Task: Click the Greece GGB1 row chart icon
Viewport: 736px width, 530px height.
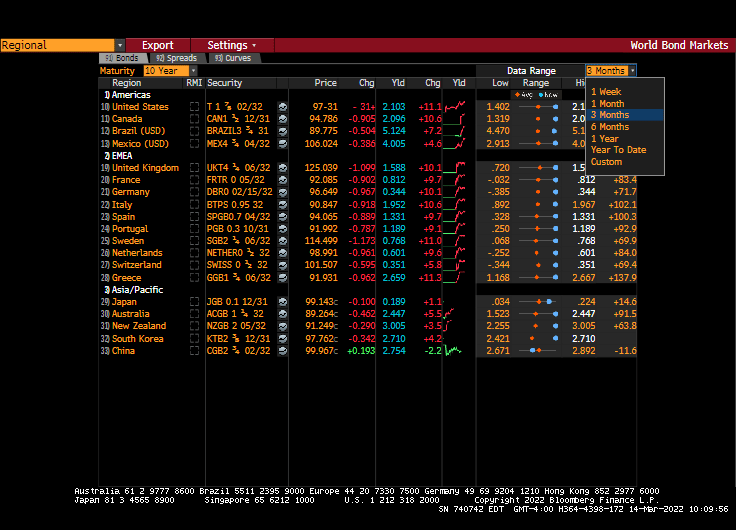Action: (282, 278)
